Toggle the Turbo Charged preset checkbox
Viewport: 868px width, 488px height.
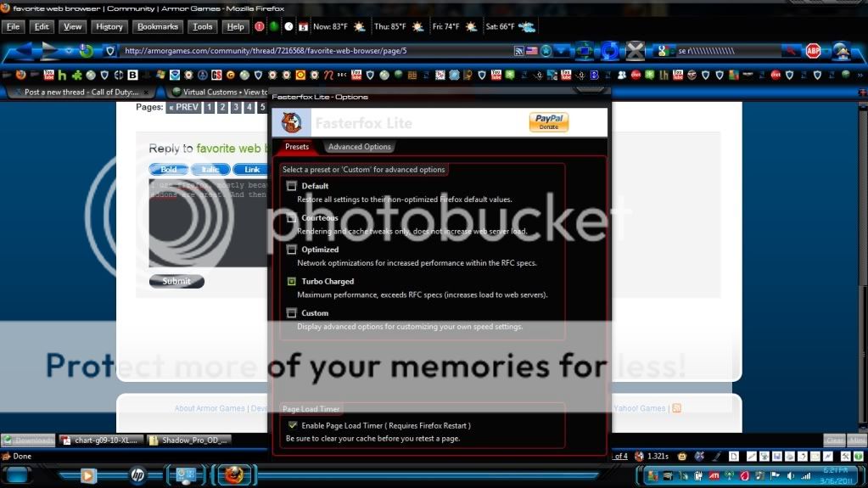[x=292, y=282]
